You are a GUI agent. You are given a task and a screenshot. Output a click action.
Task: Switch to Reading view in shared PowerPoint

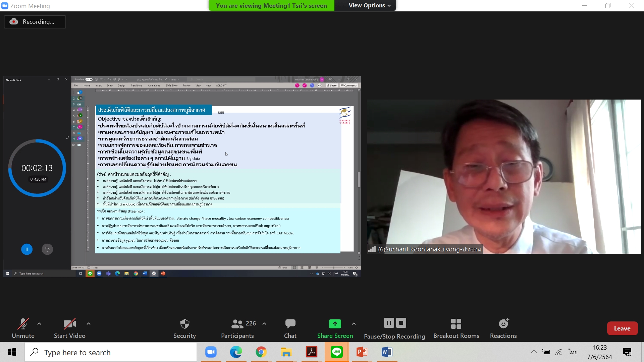click(309, 267)
